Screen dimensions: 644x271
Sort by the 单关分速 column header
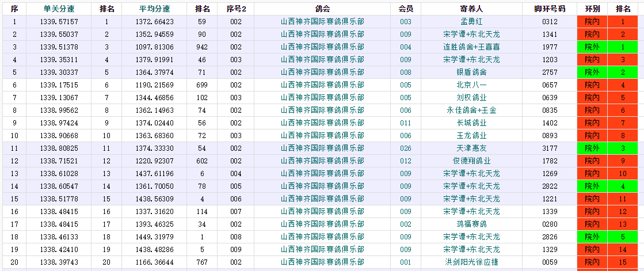(59, 9)
